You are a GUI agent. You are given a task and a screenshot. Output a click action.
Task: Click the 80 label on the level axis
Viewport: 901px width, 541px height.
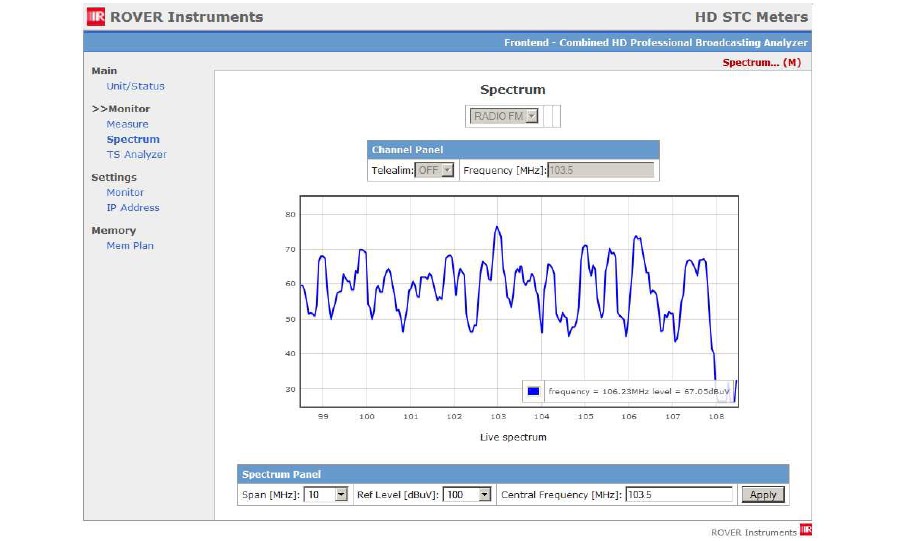point(290,214)
